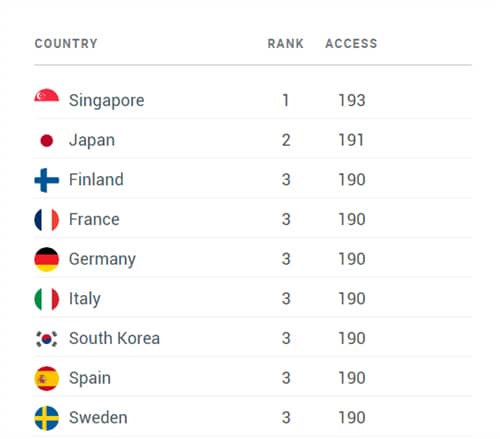Click Japan's access score 191

tap(351, 140)
